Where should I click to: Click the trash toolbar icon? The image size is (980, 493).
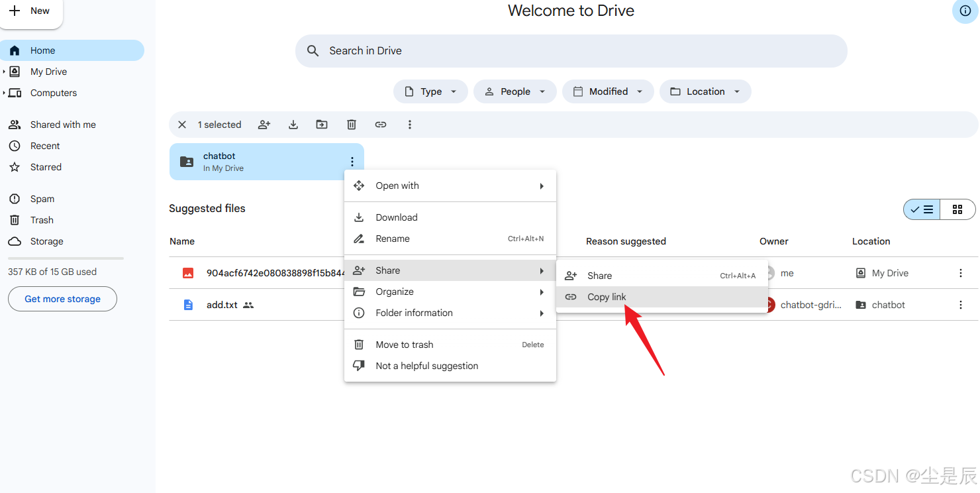pos(352,125)
